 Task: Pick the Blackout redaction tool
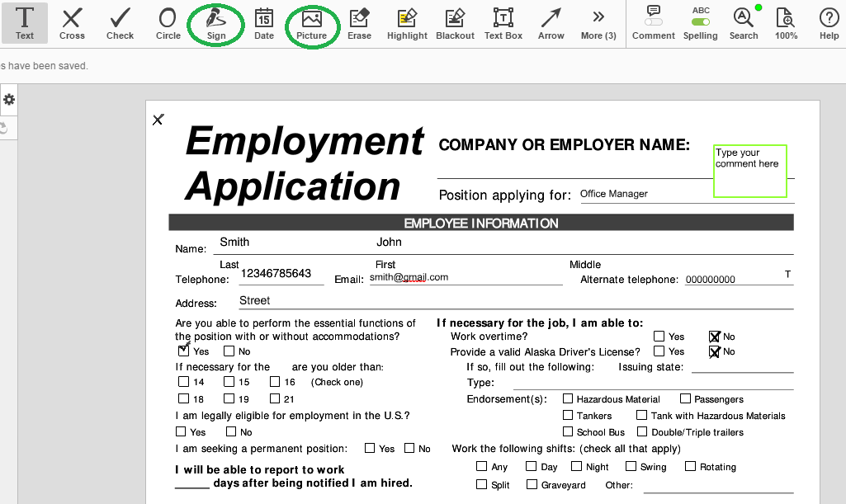455,23
